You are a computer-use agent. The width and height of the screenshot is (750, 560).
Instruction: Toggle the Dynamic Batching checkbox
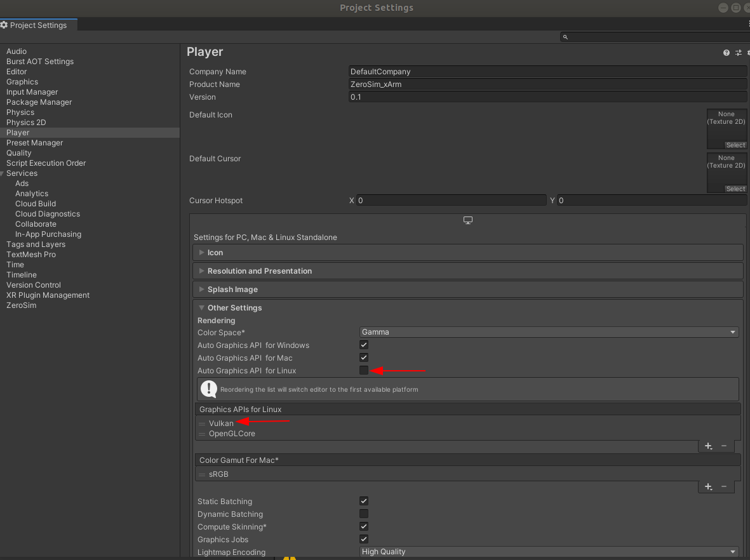tap(364, 514)
